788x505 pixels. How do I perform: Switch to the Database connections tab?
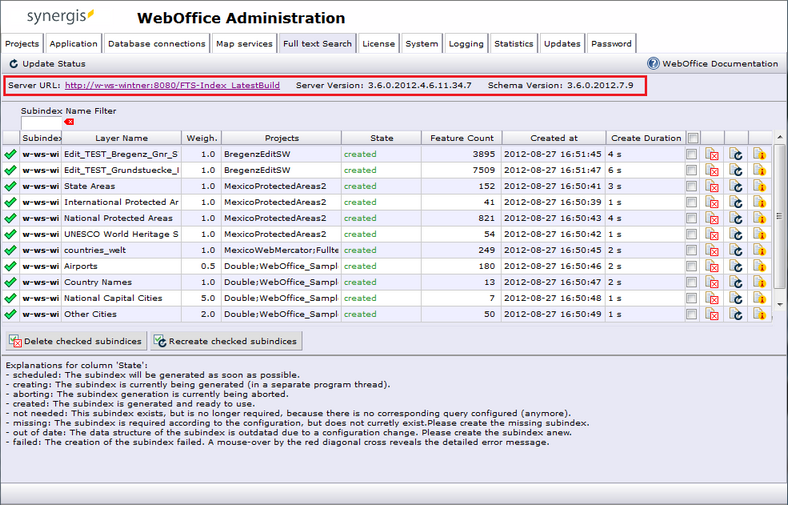[x=156, y=44]
